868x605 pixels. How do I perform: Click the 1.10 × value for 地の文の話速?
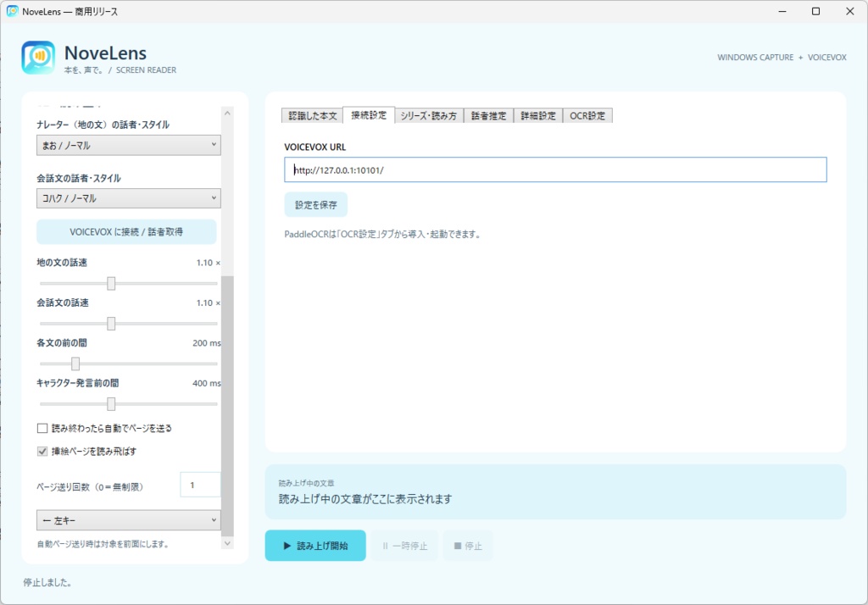tap(209, 263)
